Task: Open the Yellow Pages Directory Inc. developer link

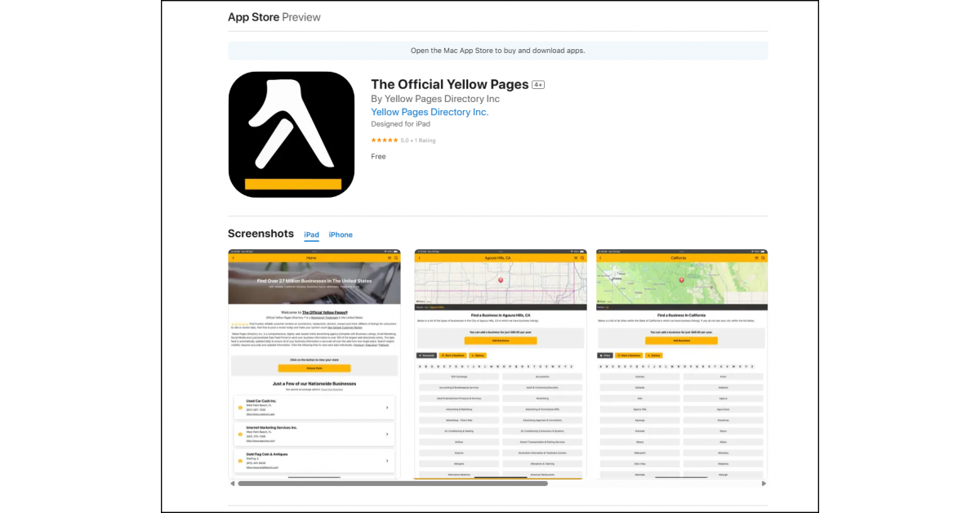Action: (x=430, y=112)
